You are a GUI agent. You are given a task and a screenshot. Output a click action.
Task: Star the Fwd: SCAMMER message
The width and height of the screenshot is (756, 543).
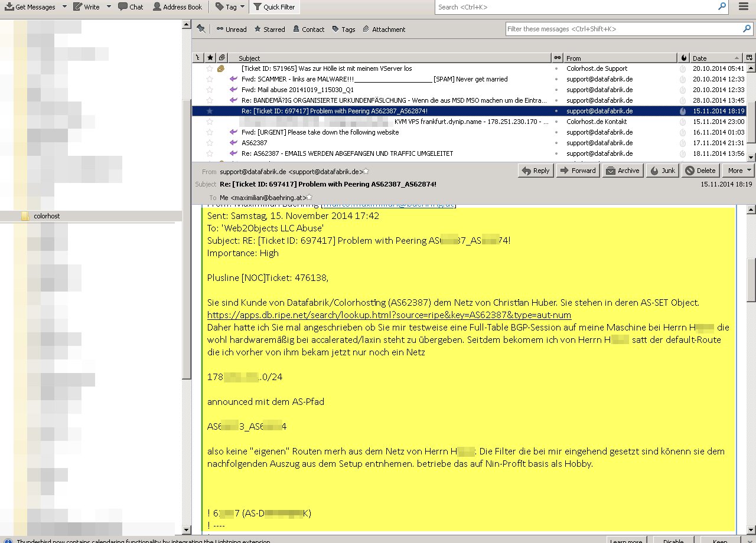click(x=209, y=79)
